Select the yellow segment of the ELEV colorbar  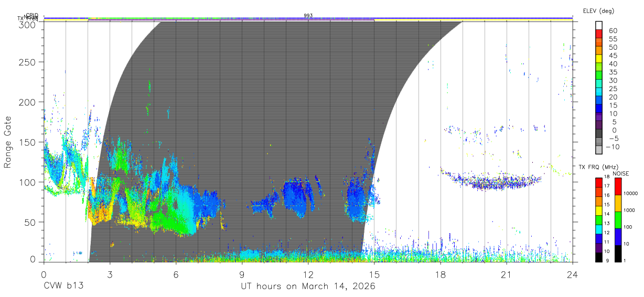pos(599,60)
